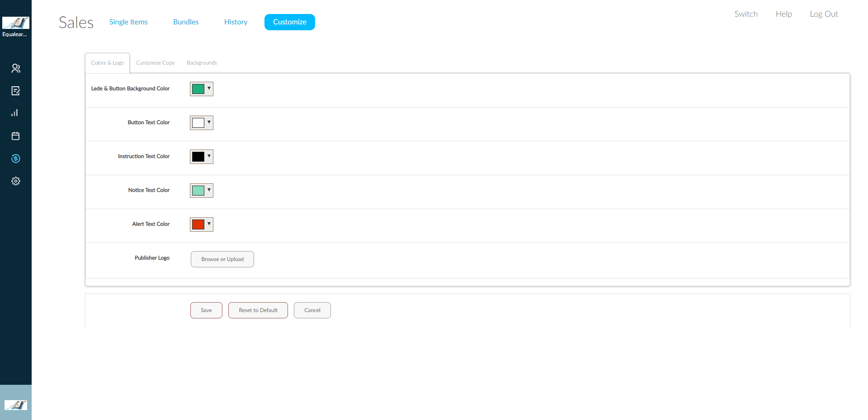Go to Single Items tab
The image size is (868, 420).
128,22
